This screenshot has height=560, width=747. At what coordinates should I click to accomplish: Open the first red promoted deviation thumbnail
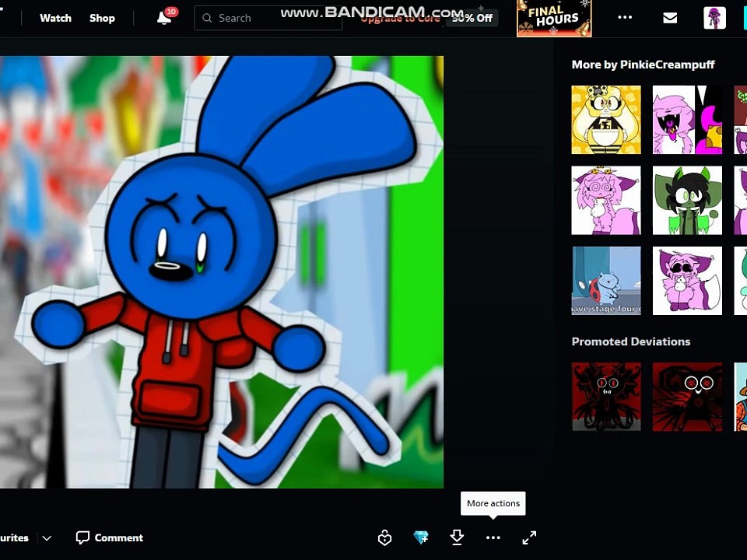(x=606, y=397)
